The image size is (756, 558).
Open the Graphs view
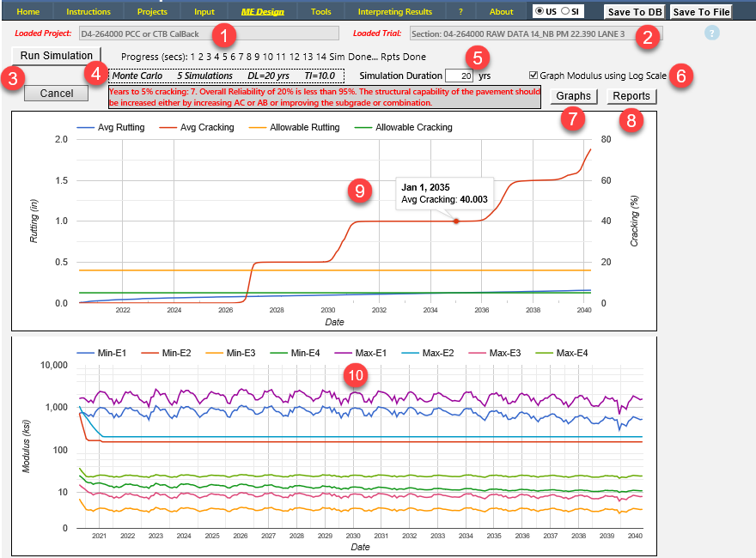coord(573,96)
